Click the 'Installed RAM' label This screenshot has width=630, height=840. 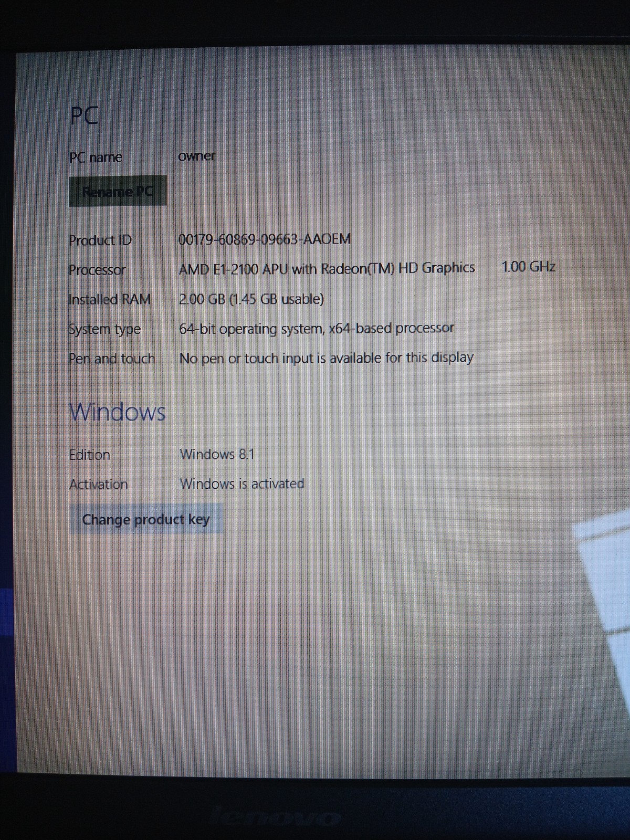point(110,299)
